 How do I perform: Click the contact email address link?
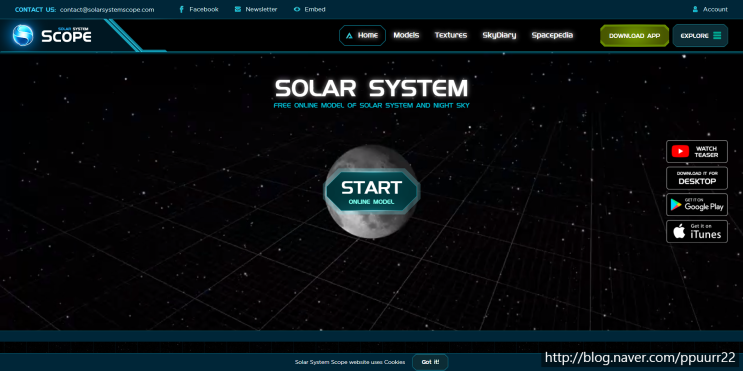coord(107,9)
